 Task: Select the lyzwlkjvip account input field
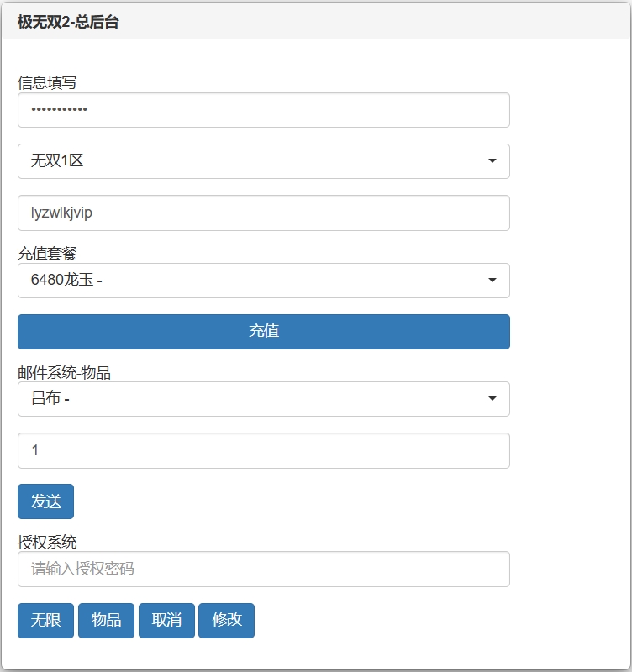click(263, 213)
